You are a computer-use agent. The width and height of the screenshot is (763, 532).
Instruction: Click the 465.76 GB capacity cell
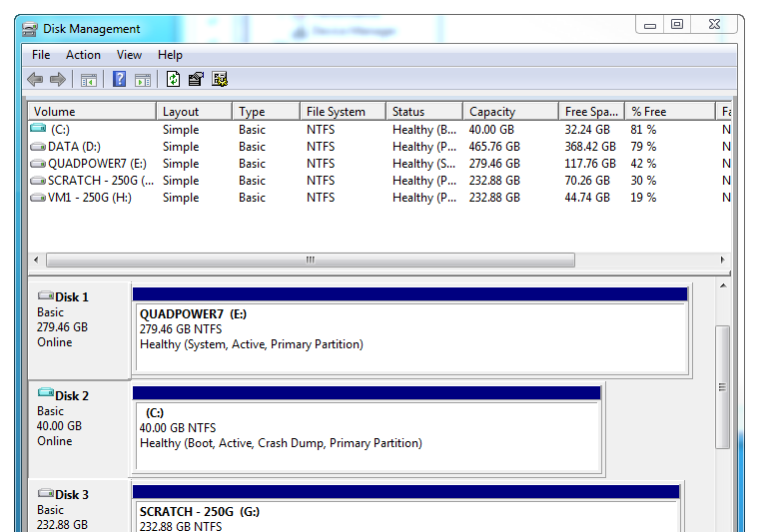click(494, 147)
